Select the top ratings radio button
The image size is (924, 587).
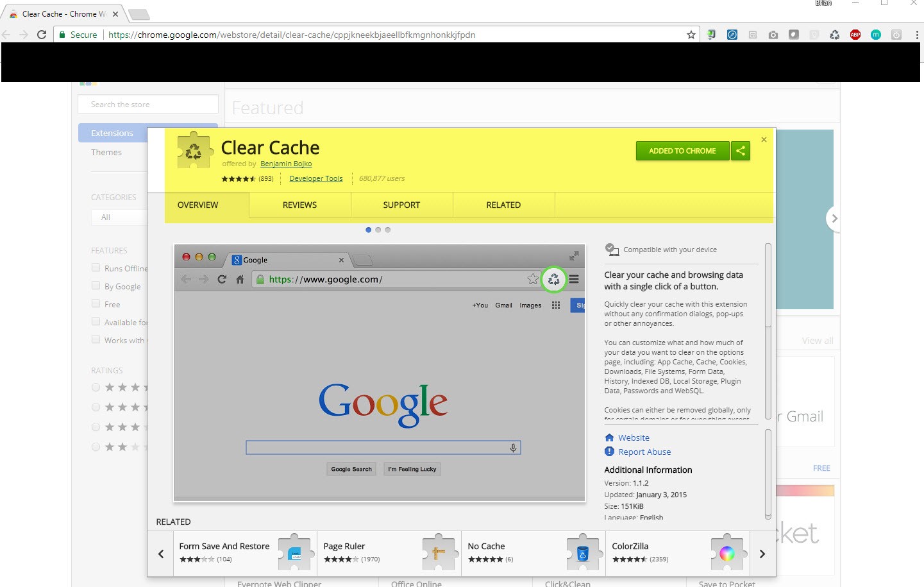click(96, 387)
